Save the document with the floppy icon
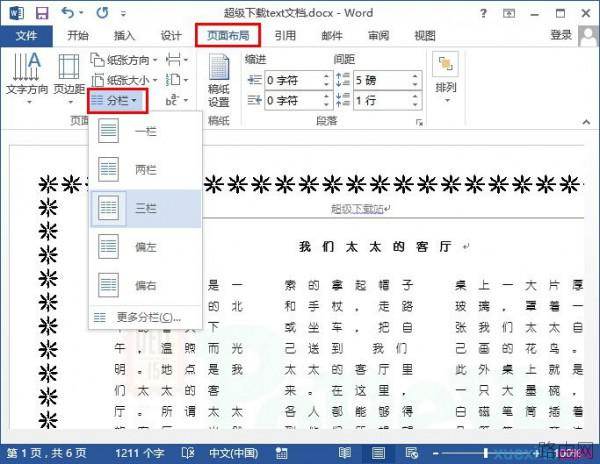 (x=42, y=13)
